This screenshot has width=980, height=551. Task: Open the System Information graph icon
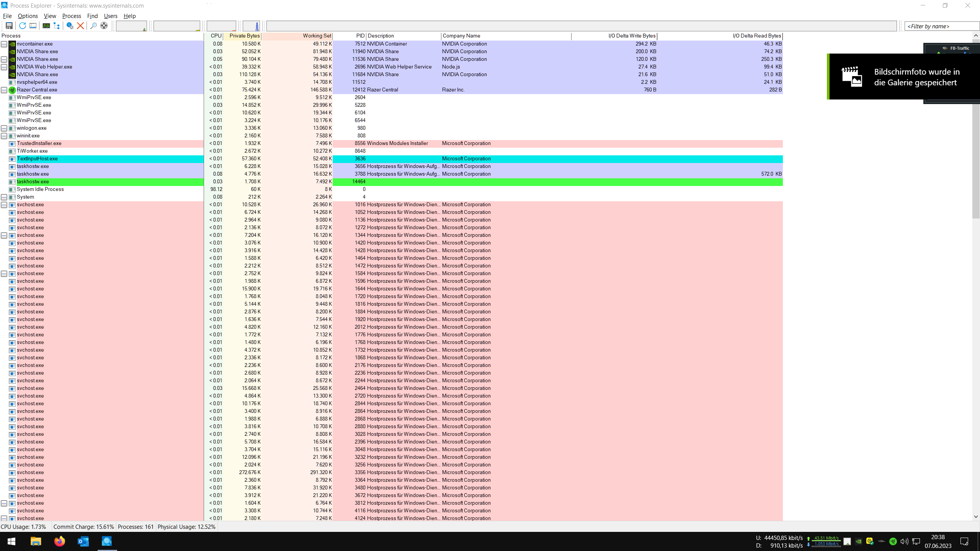(46, 26)
